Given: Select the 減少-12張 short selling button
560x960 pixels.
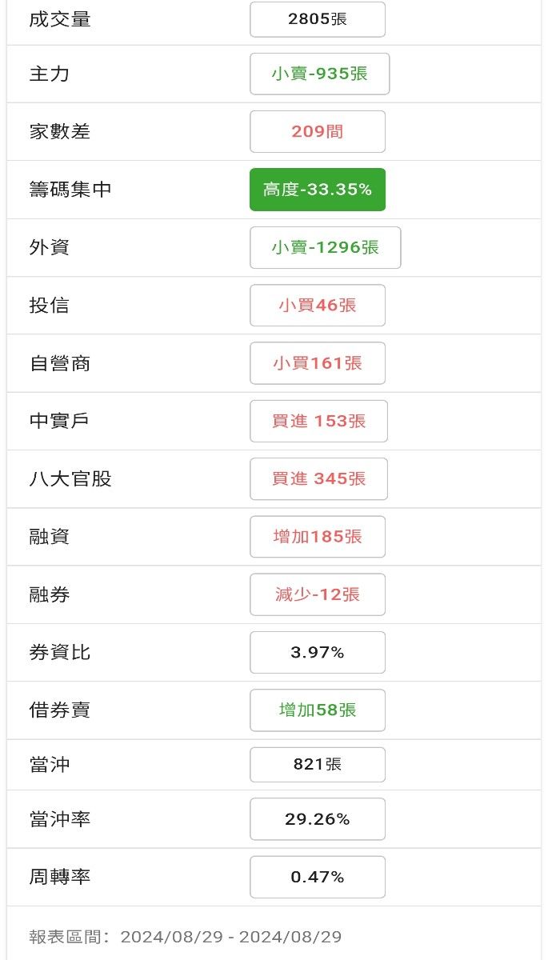Looking at the screenshot, I should 317,594.
